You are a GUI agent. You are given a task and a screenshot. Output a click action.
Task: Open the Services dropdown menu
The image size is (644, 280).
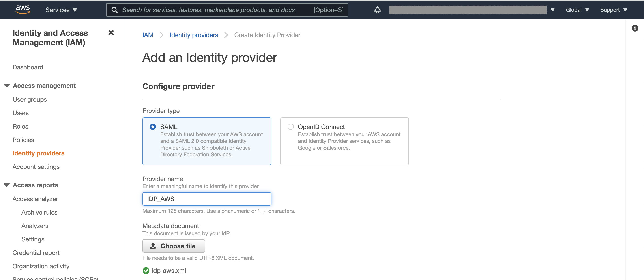[x=61, y=10]
